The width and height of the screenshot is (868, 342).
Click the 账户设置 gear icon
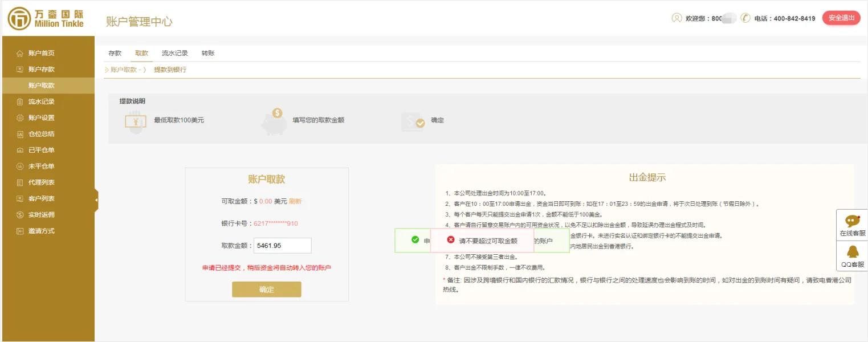pyautogui.click(x=20, y=118)
